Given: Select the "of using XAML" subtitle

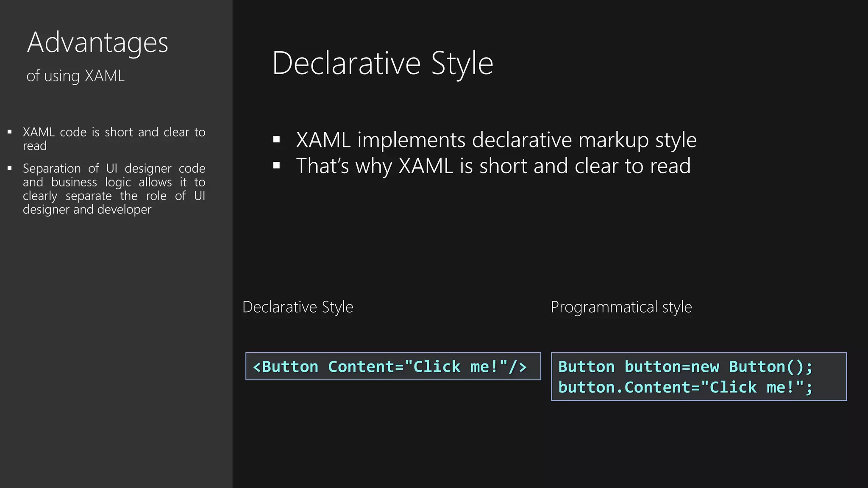Looking at the screenshot, I should [x=75, y=76].
